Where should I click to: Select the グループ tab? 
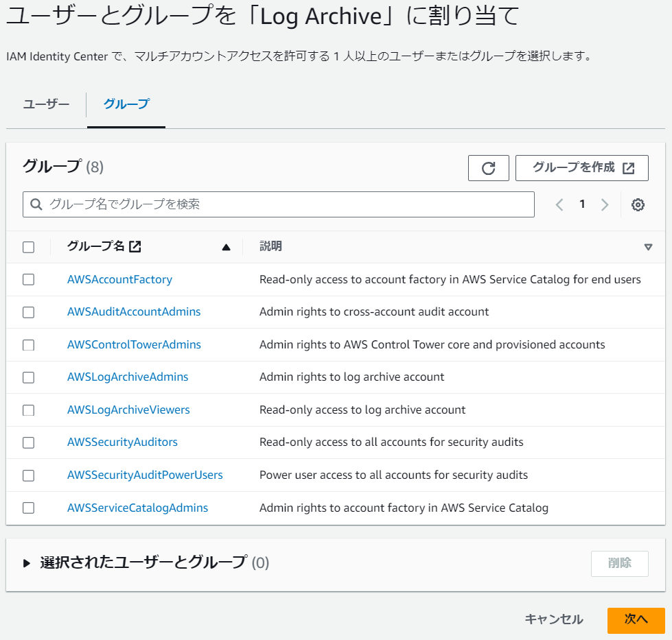click(126, 104)
